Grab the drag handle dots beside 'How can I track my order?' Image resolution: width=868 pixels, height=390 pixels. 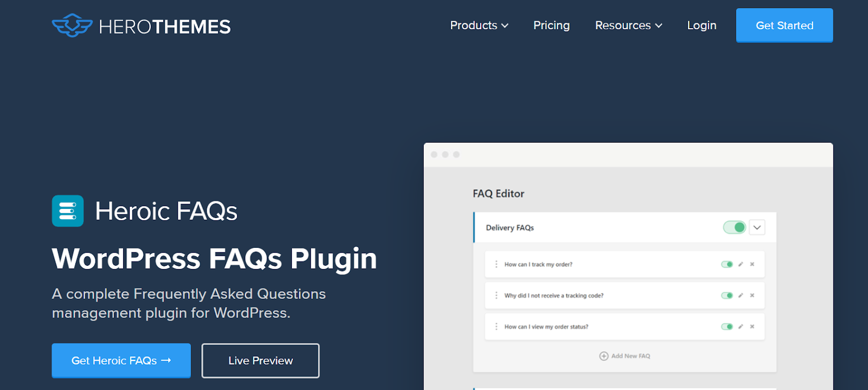tap(496, 264)
